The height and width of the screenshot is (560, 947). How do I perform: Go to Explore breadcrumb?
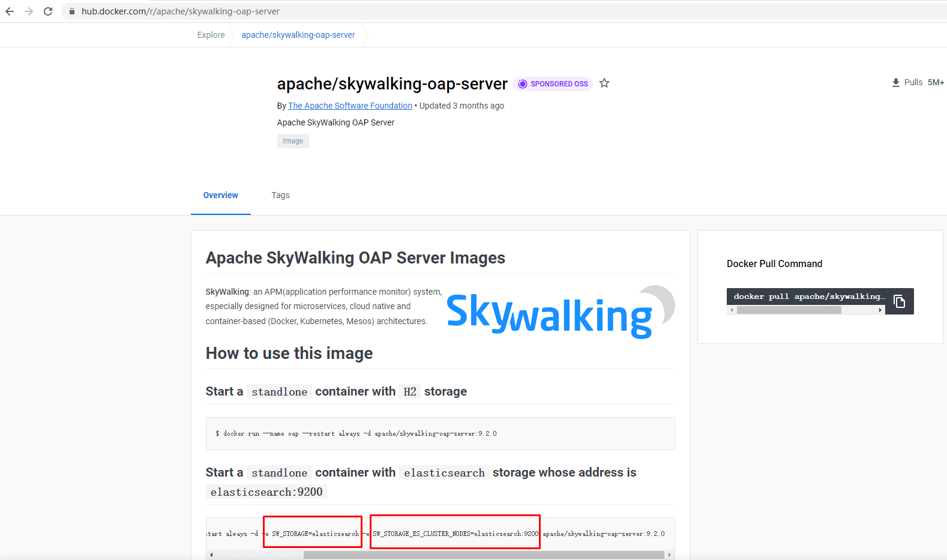(211, 35)
